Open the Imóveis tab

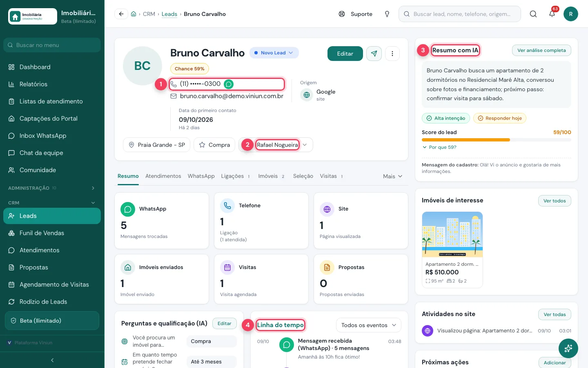[271, 176]
